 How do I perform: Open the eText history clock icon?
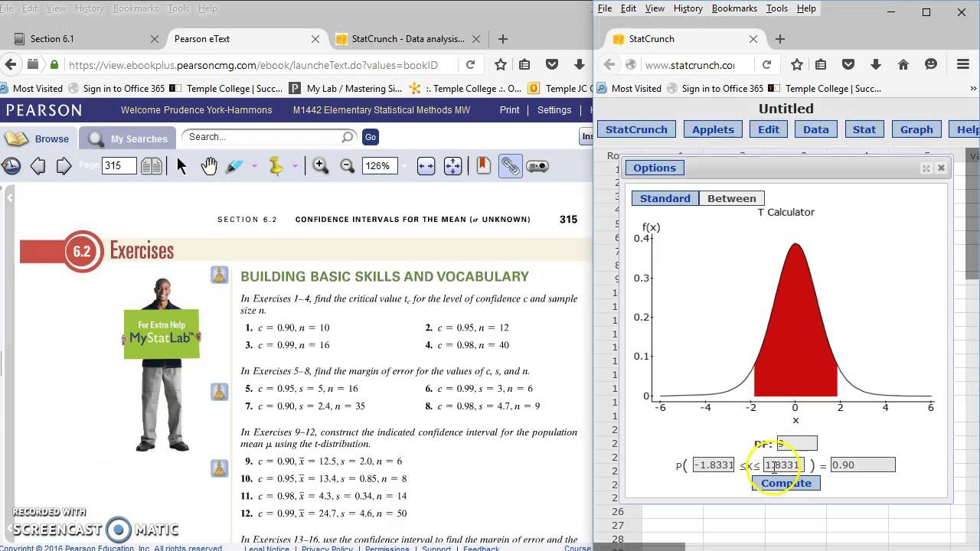coord(11,166)
